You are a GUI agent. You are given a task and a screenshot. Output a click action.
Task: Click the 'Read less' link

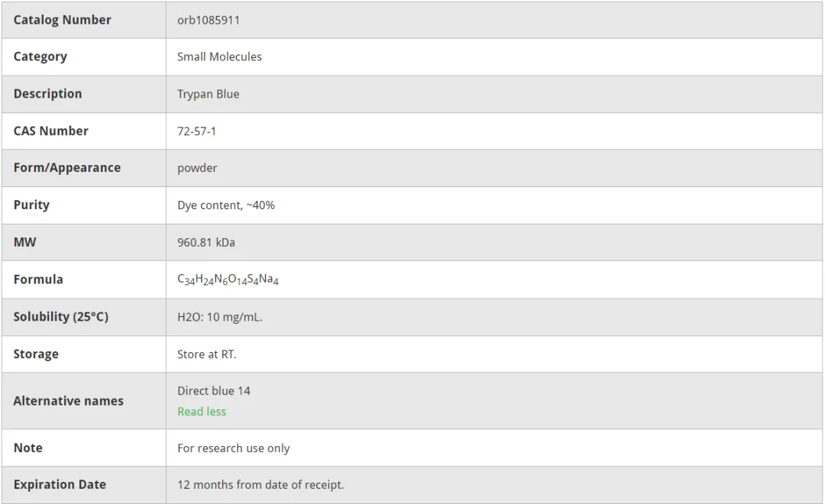(202, 412)
